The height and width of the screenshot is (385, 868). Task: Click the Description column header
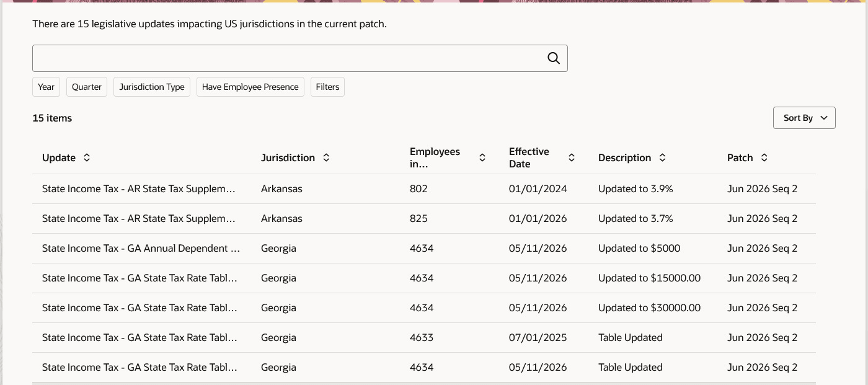coord(624,157)
